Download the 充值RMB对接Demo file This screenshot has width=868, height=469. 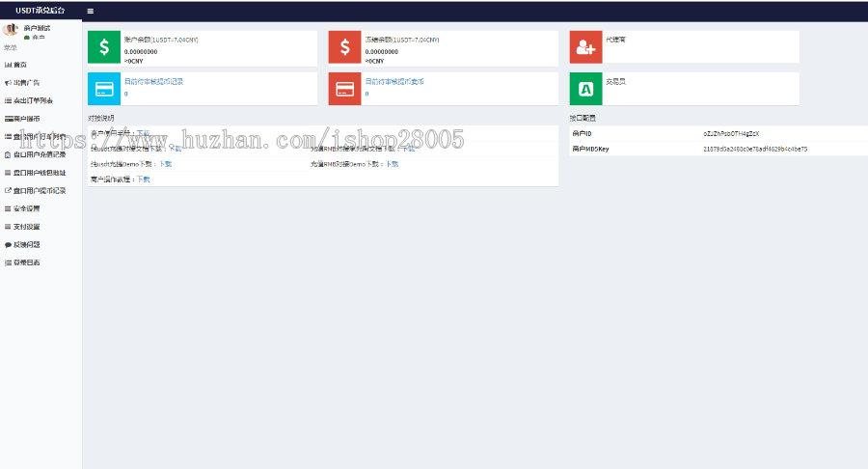(x=392, y=164)
